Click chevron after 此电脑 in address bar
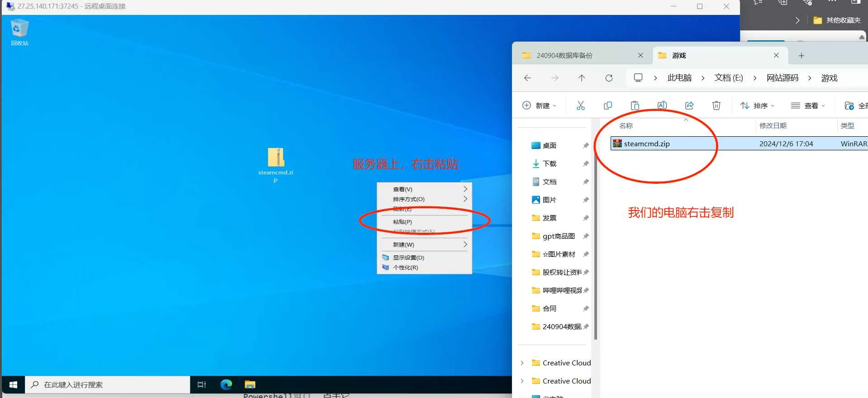The image size is (868, 398). [703, 78]
